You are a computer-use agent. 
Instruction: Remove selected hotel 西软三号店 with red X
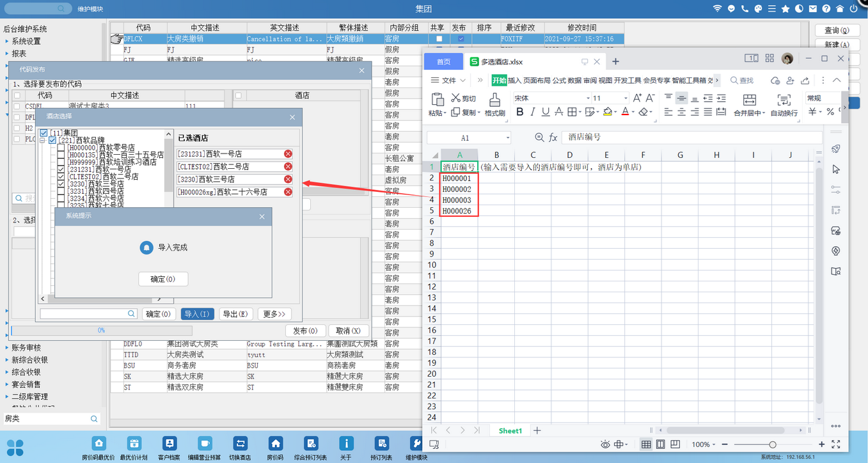click(x=288, y=179)
